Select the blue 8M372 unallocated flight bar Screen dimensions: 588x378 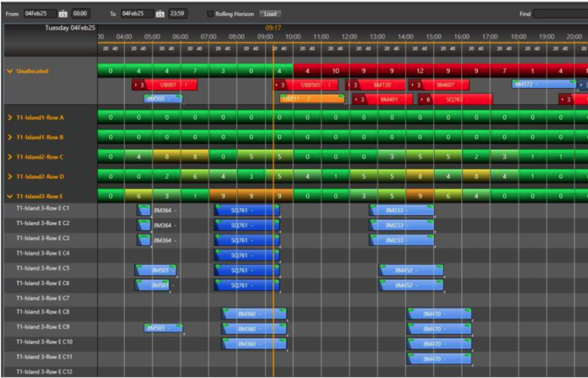tap(544, 84)
